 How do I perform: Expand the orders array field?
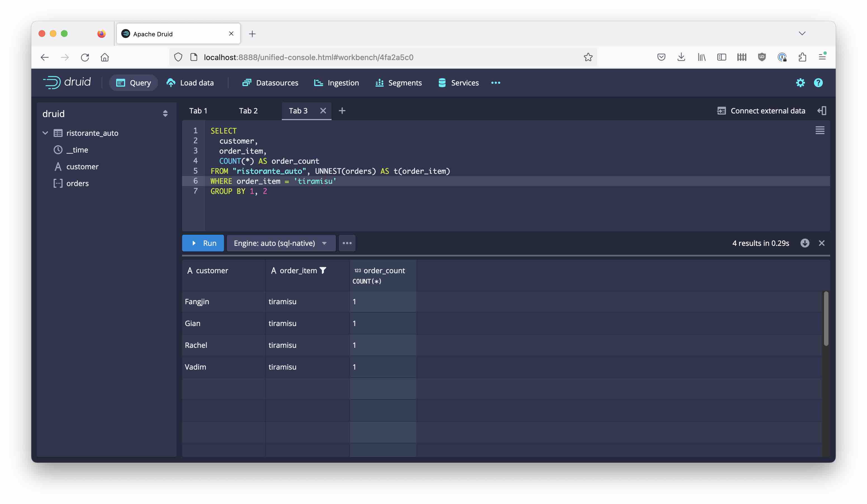pos(77,184)
